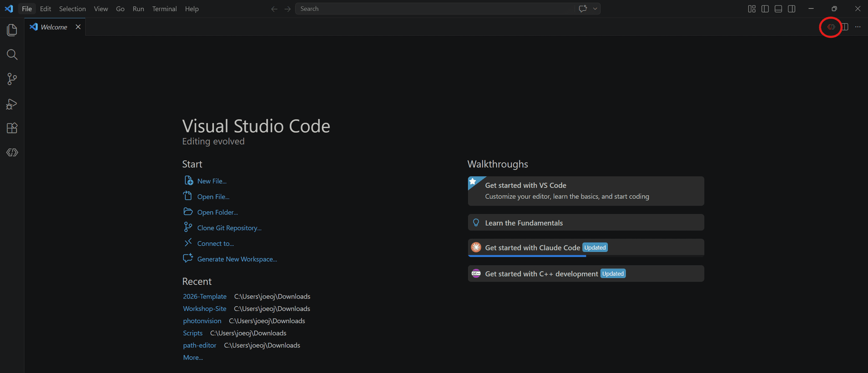Click the Claude Code orange logo icon

point(476,247)
